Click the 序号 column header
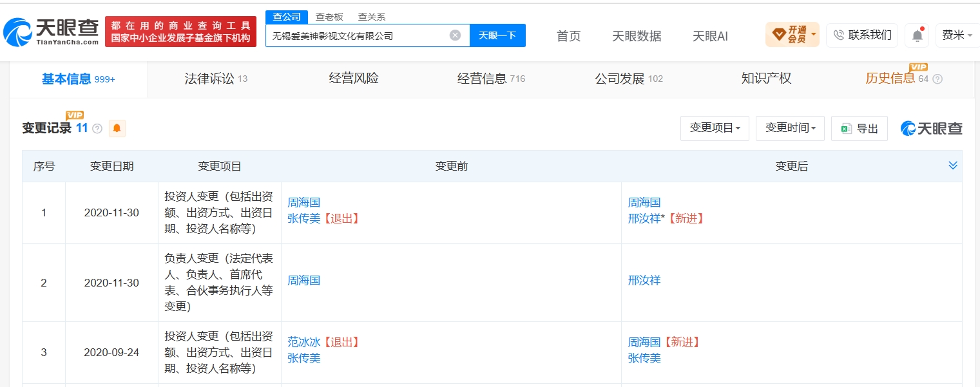Screen dimensions: 980x387 44,166
